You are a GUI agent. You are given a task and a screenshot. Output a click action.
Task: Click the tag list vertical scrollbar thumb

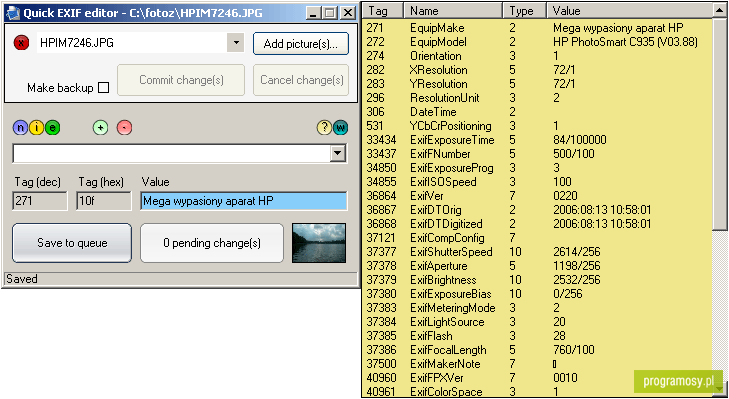click(x=719, y=124)
